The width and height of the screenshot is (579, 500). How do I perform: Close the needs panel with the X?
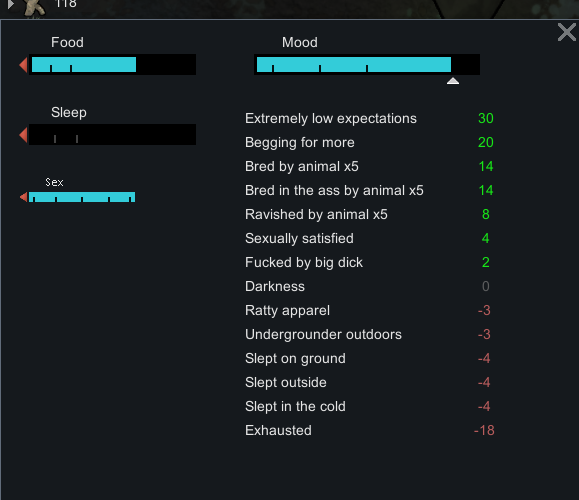click(x=566, y=32)
